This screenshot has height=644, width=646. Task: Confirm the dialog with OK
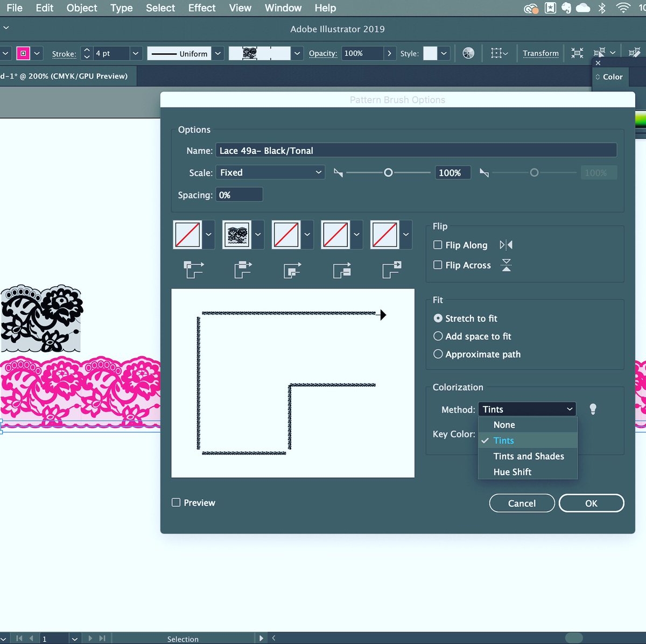click(x=591, y=503)
